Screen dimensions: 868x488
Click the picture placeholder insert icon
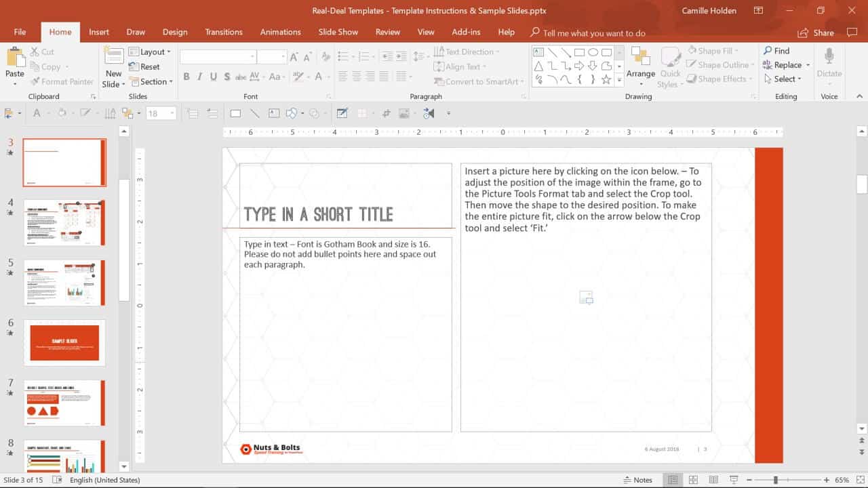point(587,297)
